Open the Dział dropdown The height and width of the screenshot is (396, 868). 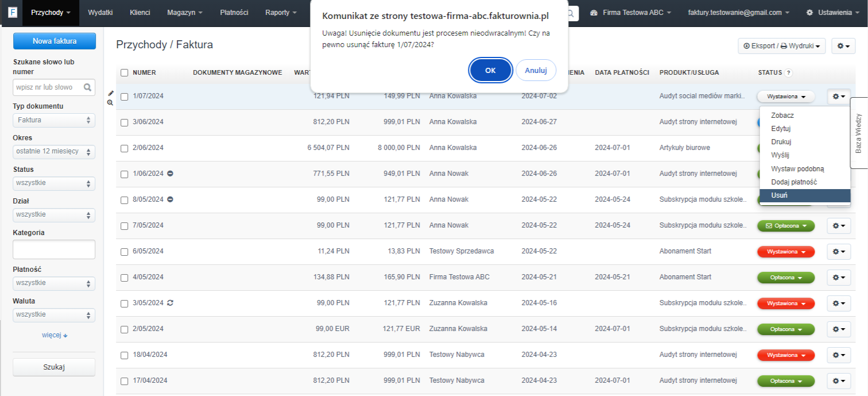pyautogui.click(x=54, y=215)
